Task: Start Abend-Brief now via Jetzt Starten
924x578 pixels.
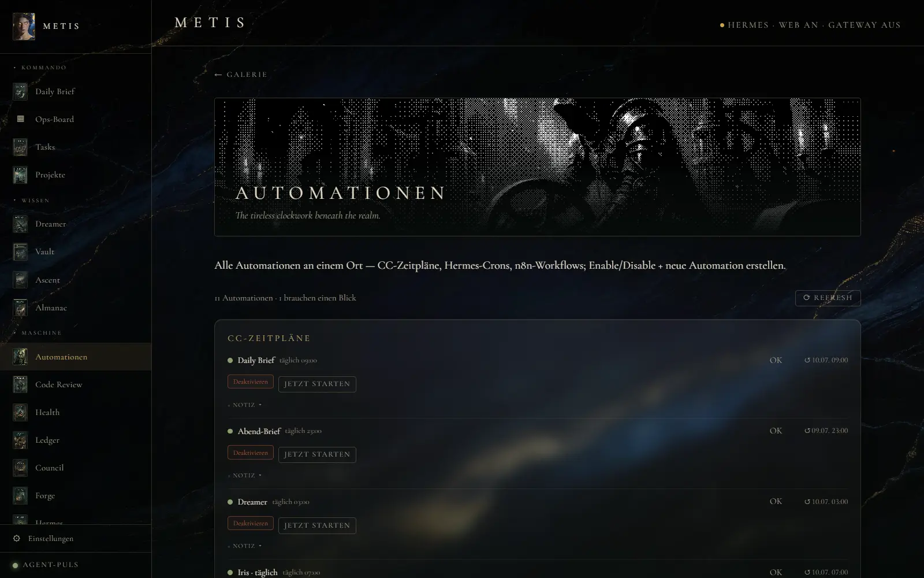Action: (x=317, y=454)
